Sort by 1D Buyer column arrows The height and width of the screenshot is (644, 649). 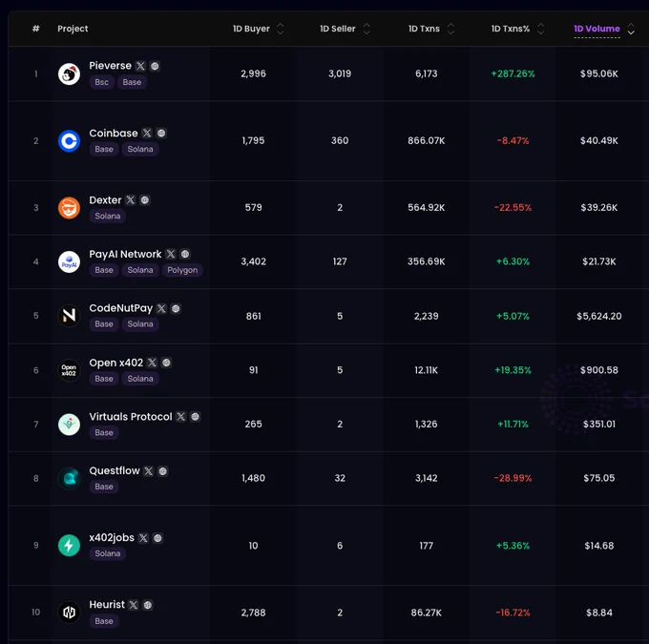pos(281,29)
